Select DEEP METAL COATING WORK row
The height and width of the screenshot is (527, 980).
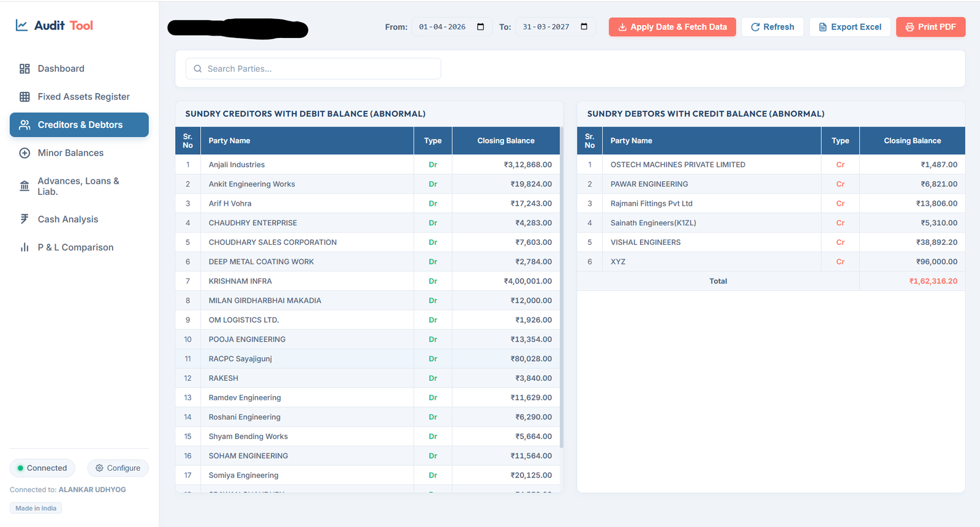click(367, 262)
